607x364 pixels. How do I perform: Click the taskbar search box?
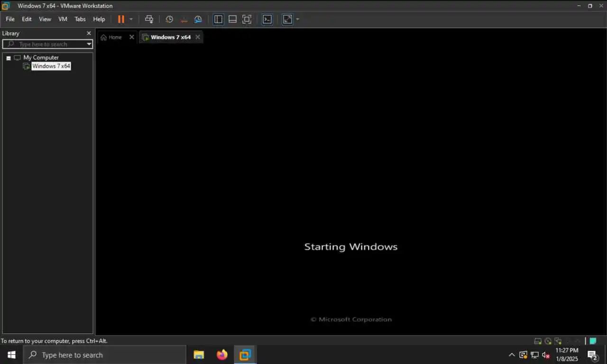click(104, 355)
